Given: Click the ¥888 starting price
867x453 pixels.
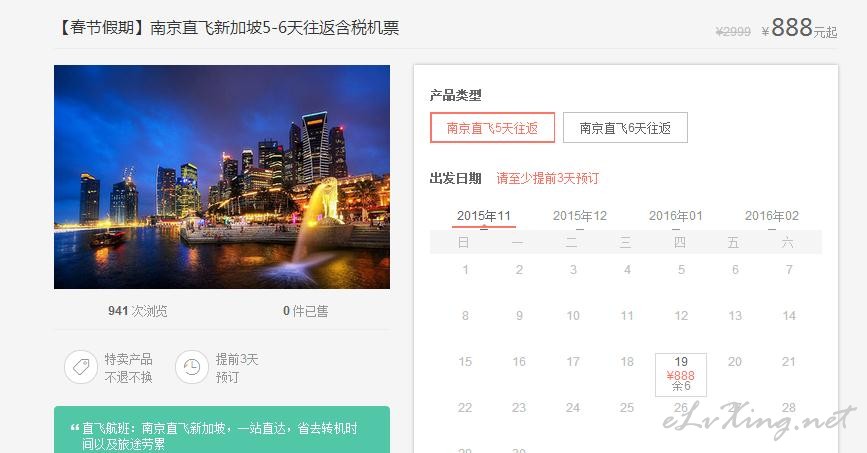Looking at the screenshot, I should pos(799,28).
